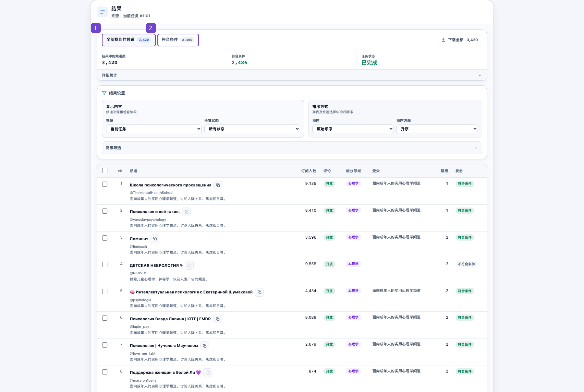Copy channel Школа психологического просвещения
This screenshot has height=392, width=584.
tap(218, 185)
